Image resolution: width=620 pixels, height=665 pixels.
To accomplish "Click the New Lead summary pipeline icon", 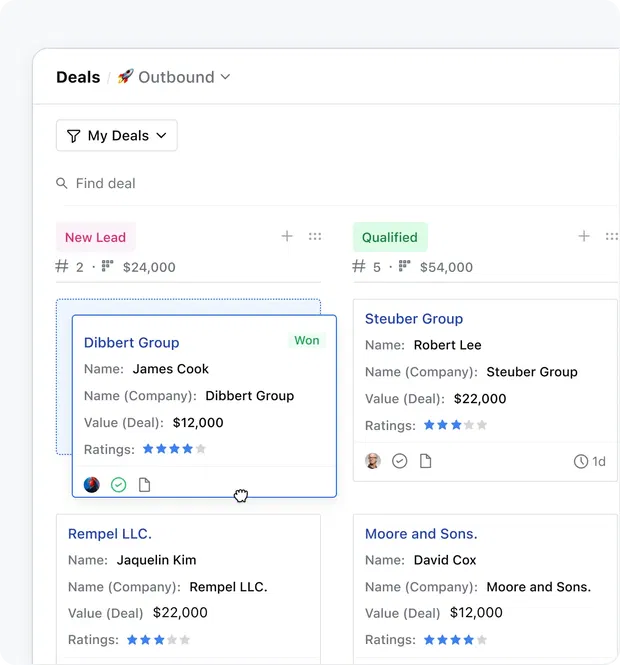I will [x=107, y=266].
